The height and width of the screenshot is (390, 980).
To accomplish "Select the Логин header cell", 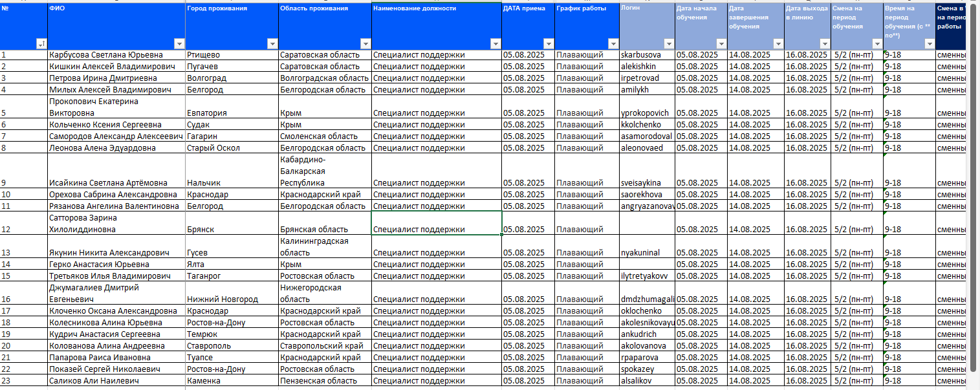I will [647, 26].
